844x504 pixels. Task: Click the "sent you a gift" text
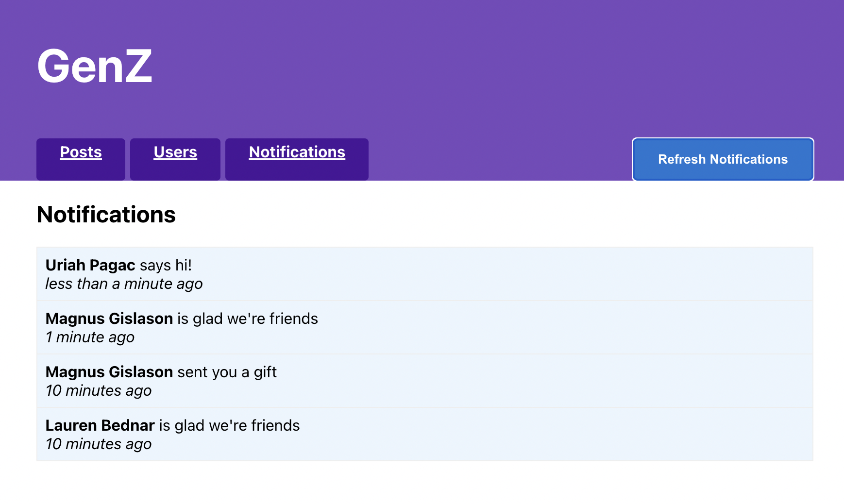click(x=227, y=372)
